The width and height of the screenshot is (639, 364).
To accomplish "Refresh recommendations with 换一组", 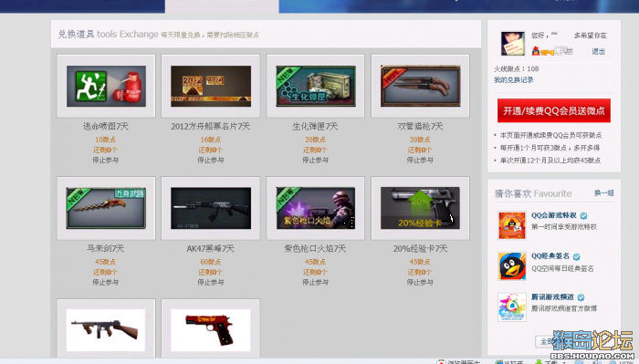I will pos(604,193).
